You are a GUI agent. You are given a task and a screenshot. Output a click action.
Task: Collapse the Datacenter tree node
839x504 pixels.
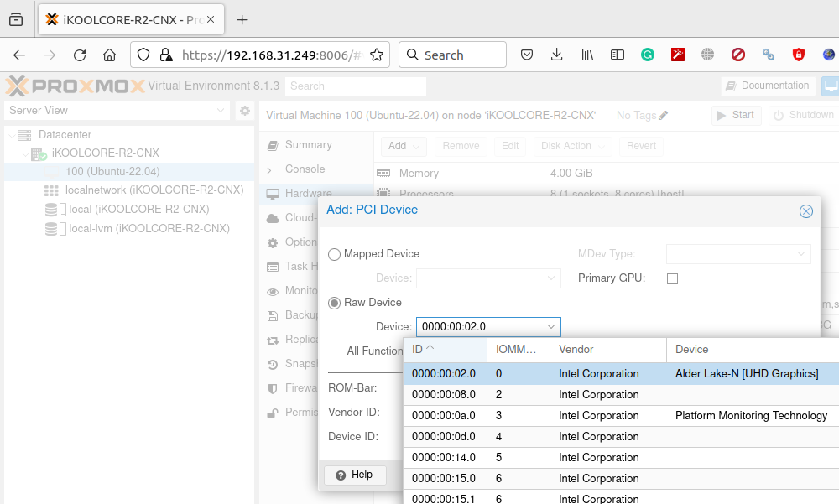click(12, 135)
